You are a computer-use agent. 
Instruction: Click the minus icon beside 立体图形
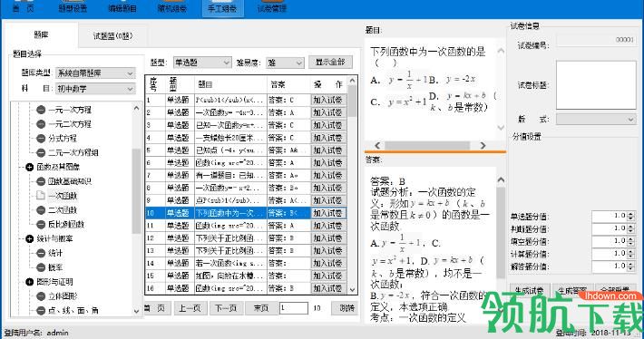click(41, 296)
